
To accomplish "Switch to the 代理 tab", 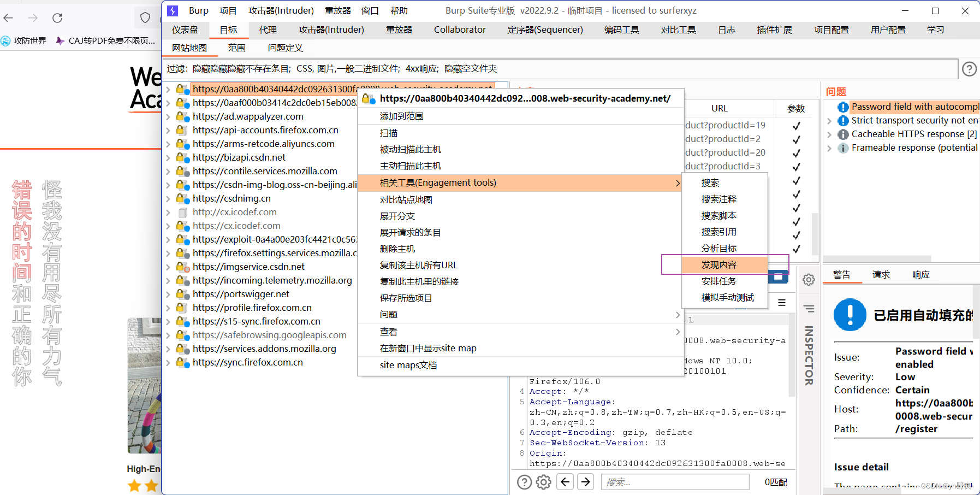I will 268,30.
